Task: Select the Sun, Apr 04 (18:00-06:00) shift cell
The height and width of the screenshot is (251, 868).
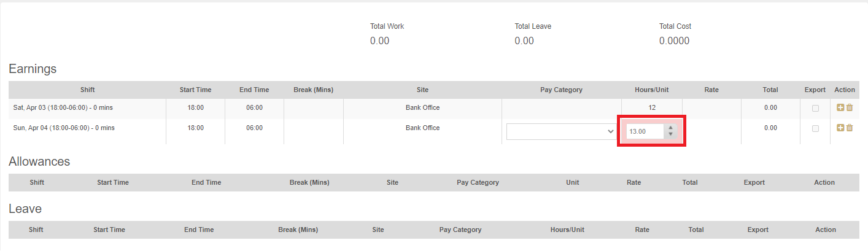Action: click(63, 128)
